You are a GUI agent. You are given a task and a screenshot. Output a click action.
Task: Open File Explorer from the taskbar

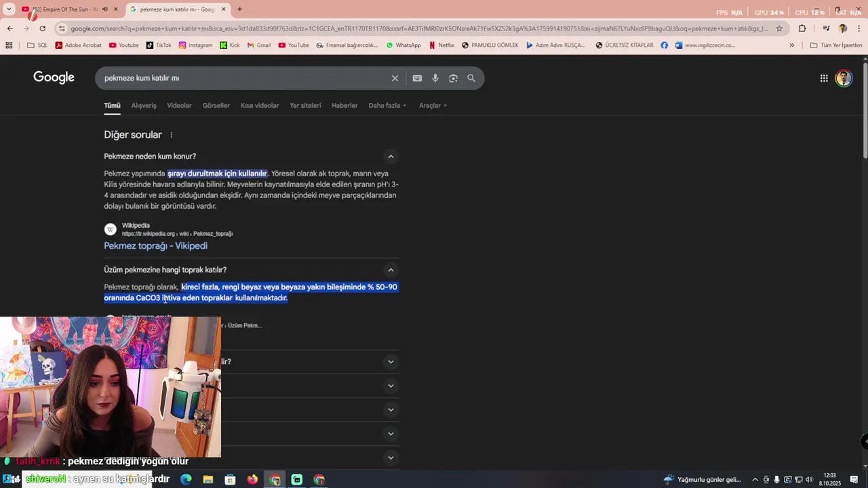[208, 480]
